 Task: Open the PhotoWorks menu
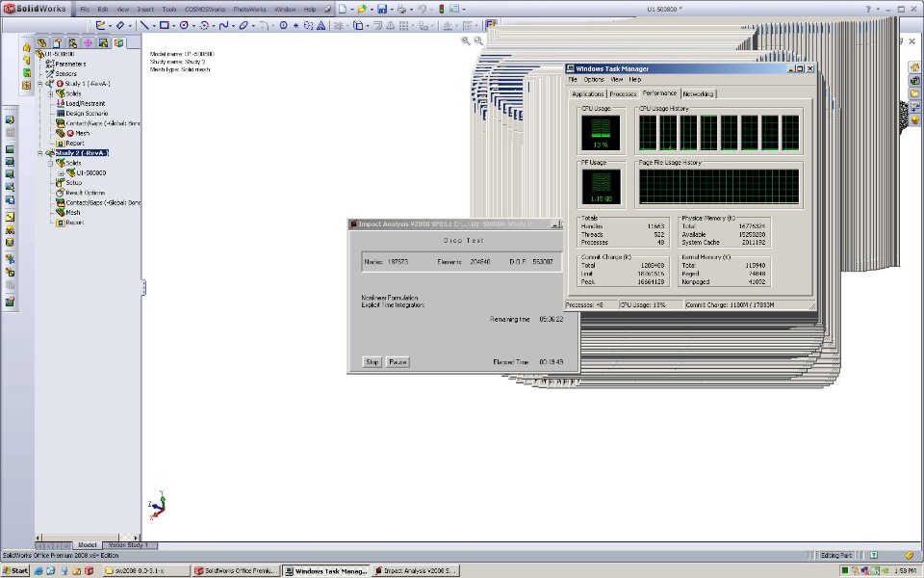tap(249, 10)
